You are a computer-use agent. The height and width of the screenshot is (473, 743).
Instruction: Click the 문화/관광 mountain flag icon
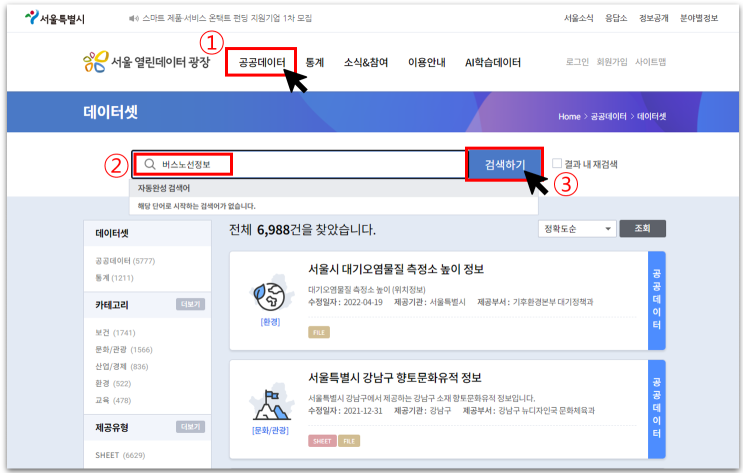click(x=271, y=405)
